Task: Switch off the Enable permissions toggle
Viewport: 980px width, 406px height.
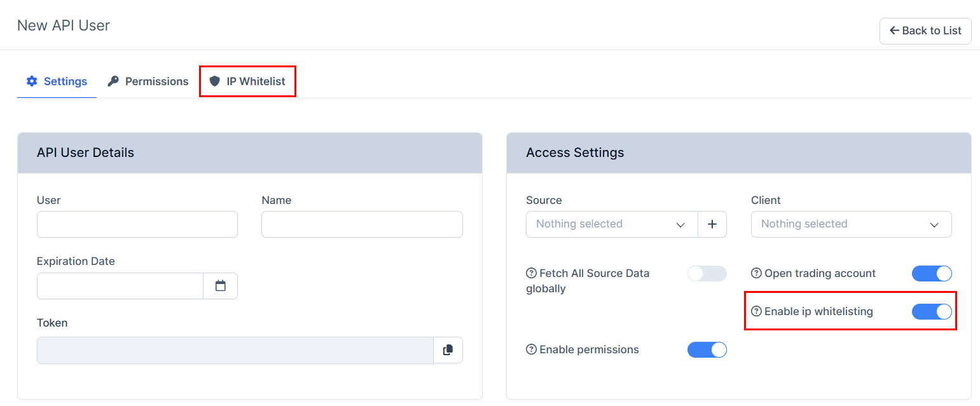Action: [x=707, y=349]
